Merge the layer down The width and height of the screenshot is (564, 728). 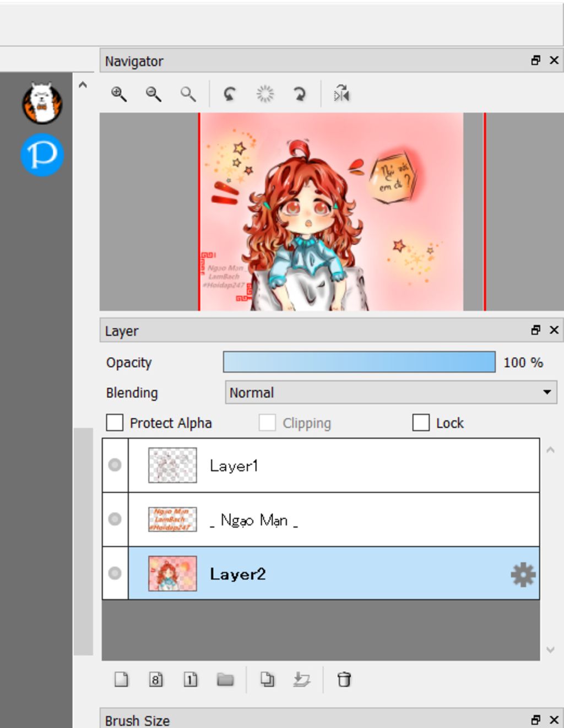point(302,680)
